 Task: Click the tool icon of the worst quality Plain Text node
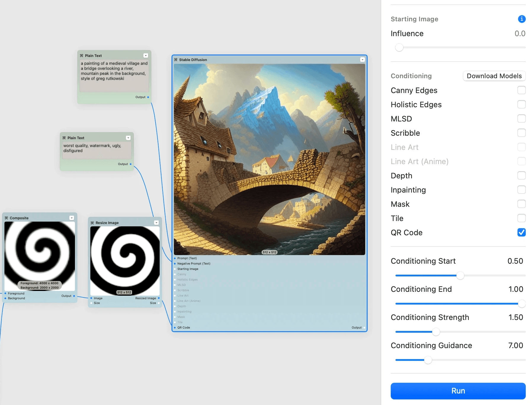pyautogui.click(x=64, y=138)
